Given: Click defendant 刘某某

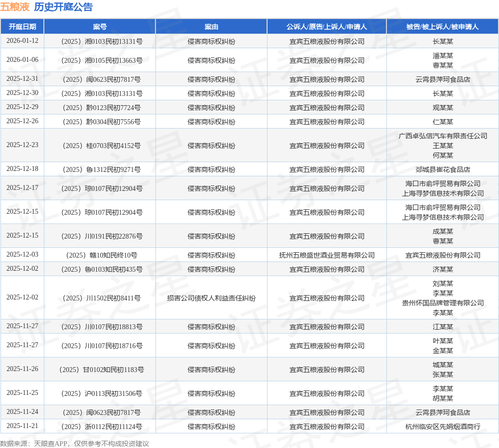Looking at the screenshot, I should tap(442, 283).
